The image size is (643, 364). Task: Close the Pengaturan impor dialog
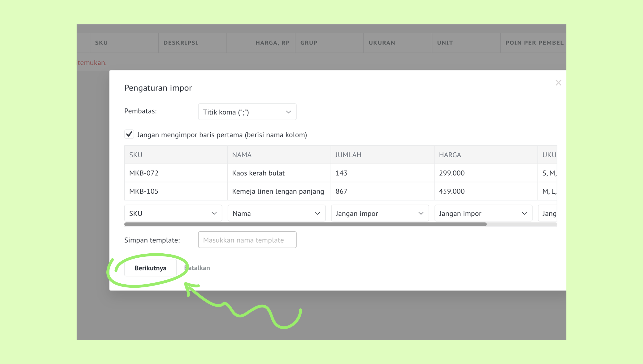[x=558, y=83]
